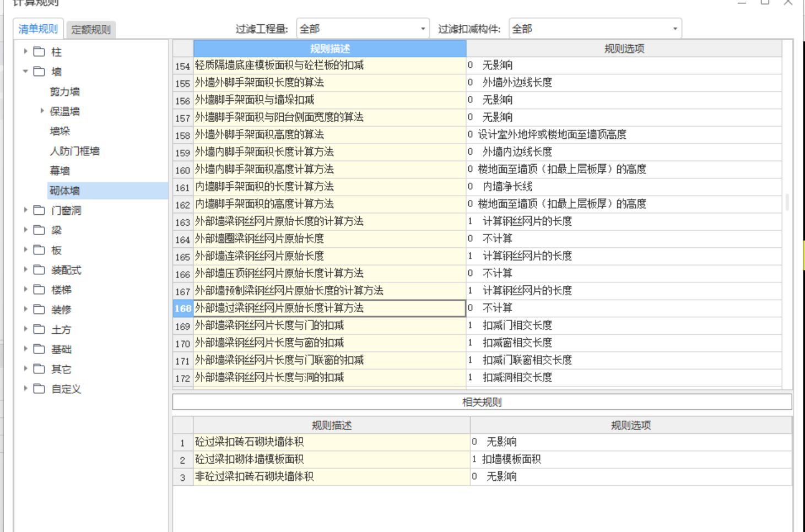Expand the 楼梯 tree node
The image size is (805, 532).
coord(25,289)
